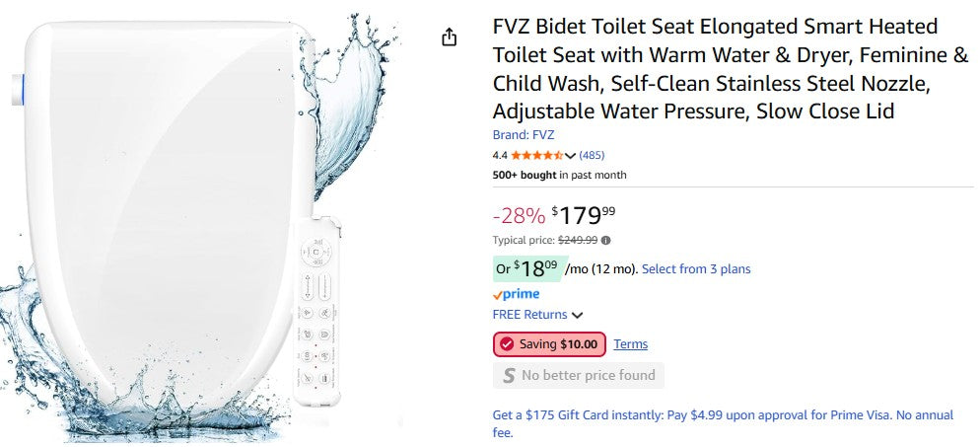Click the FREE Returns text
The height and width of the screenshot is (447, 980).
click(529, 315)
